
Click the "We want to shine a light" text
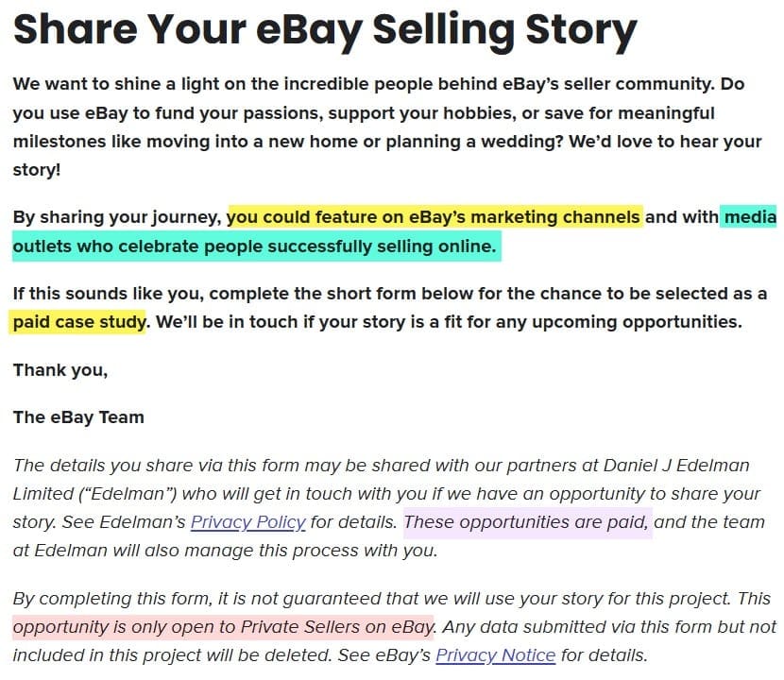coord(118,84)
